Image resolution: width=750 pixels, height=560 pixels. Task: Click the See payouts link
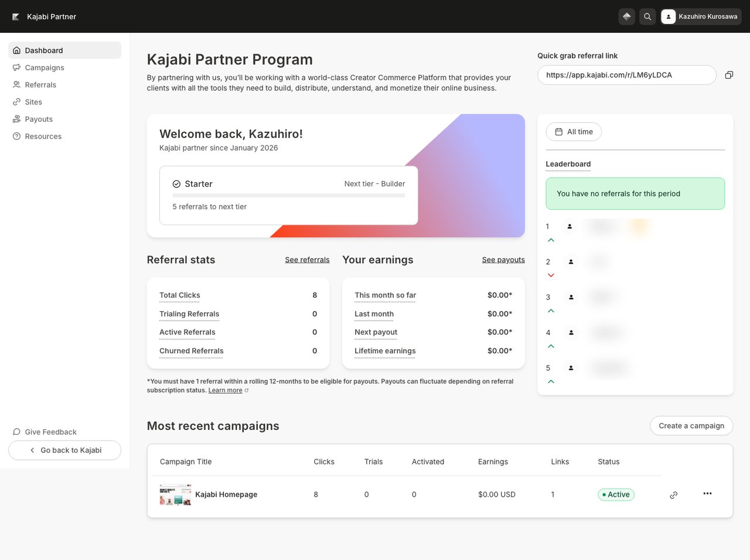pyautogui.click(x=503, y=259)
